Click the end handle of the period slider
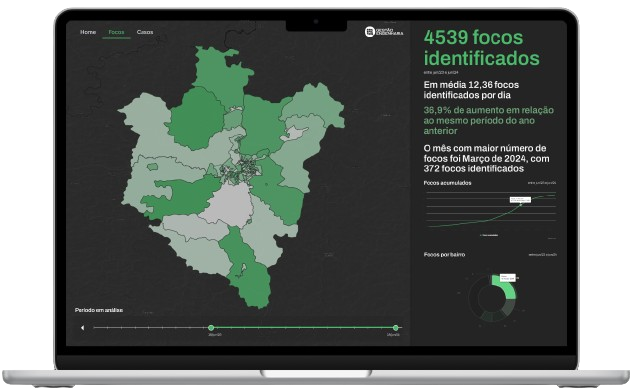 (x=396, y=327)
